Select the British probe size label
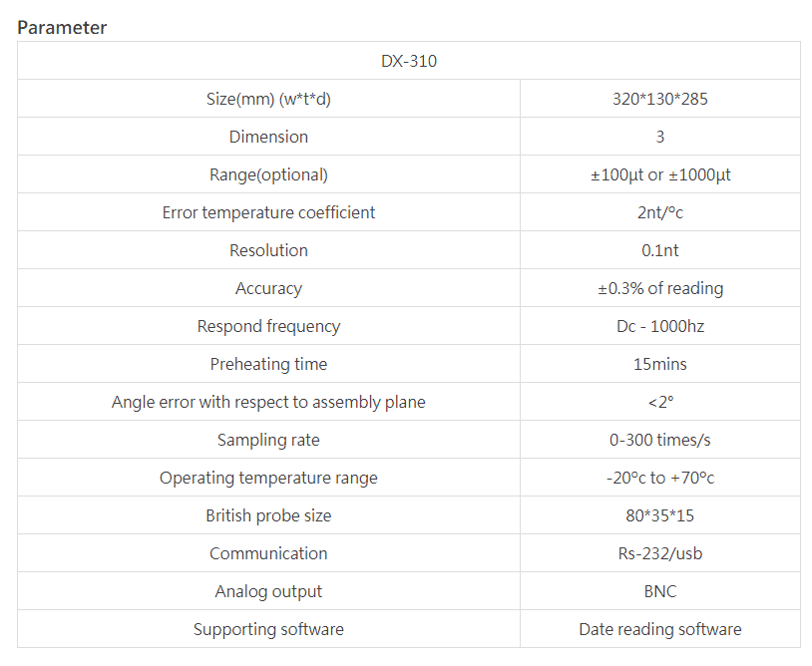 click(268, 515)
